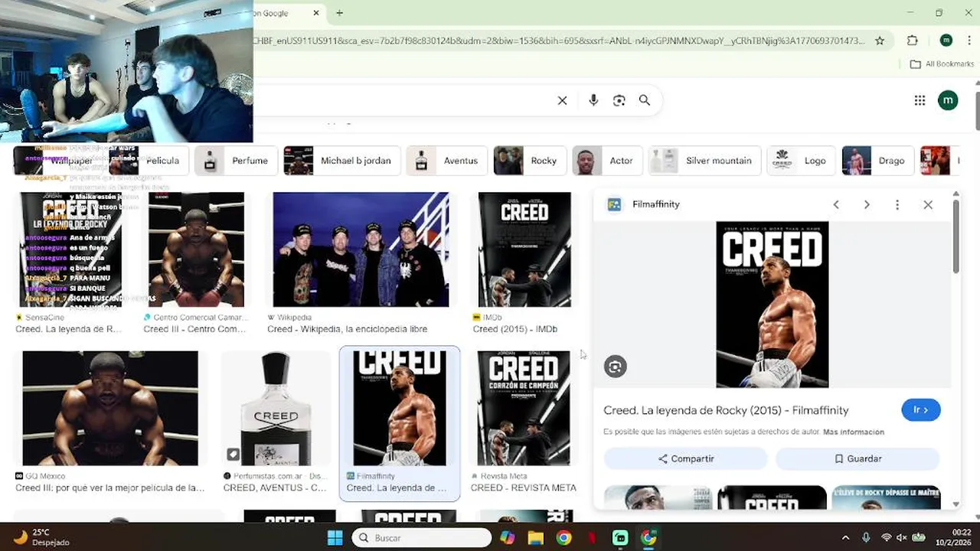Click 'CREED, AVENTUS' perfume caption
This screenshot has height=551, width=980.
[275, 487]
